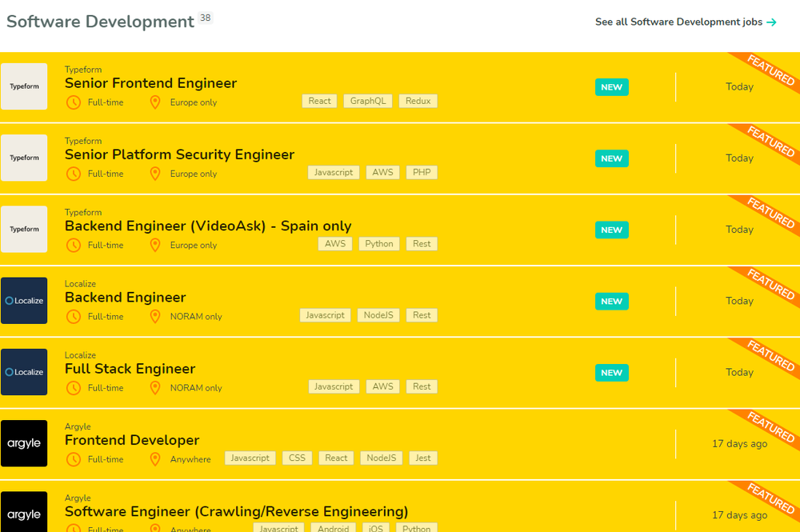Click the job count badge showing 38
Image resolution: width=800 pixels, height=532 pixels.
click(x=205, y=18)
